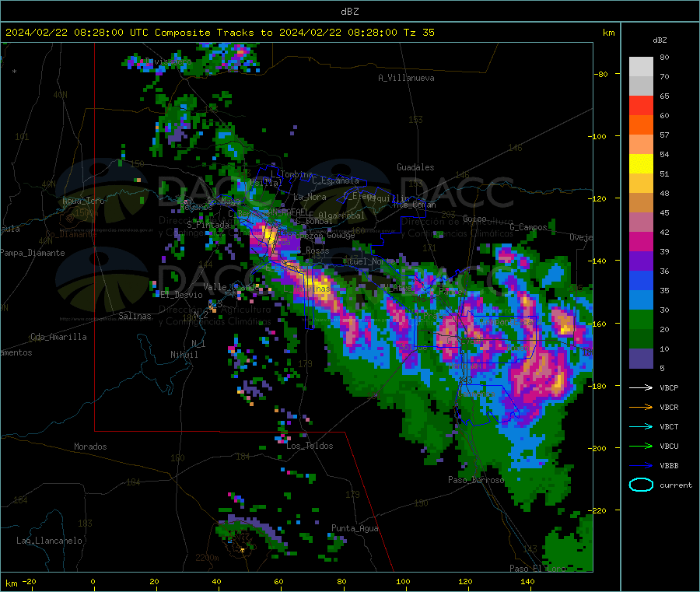This screenshot has height=592, width=700.
Task: Click the magenta 39-42 dBZ swatch
Action: tap(641, 241)
